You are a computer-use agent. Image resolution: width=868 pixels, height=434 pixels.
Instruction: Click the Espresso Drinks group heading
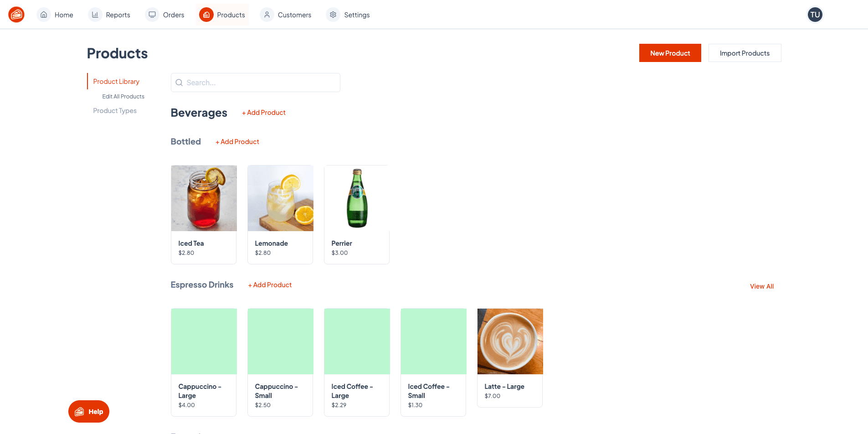click(202, 284)
